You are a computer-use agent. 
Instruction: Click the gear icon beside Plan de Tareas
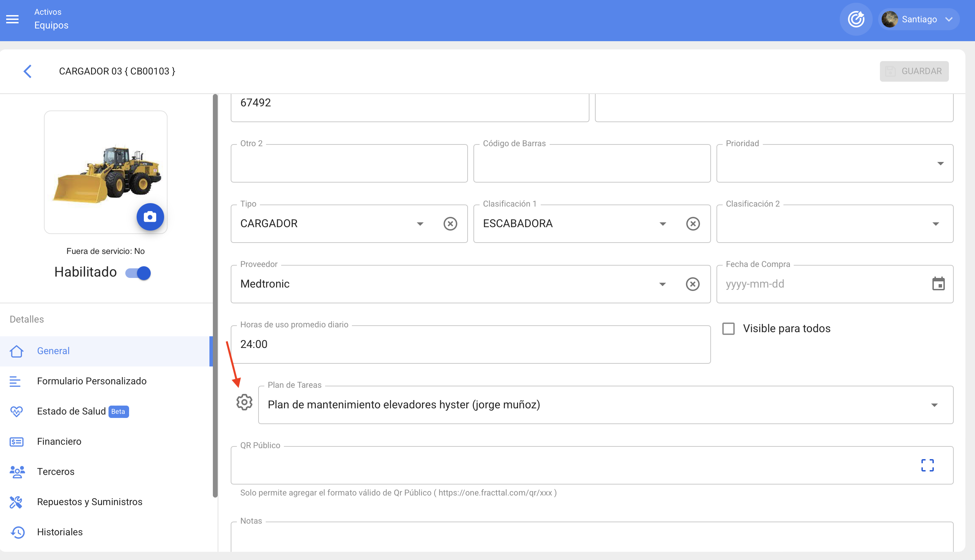tap(244, 402)
